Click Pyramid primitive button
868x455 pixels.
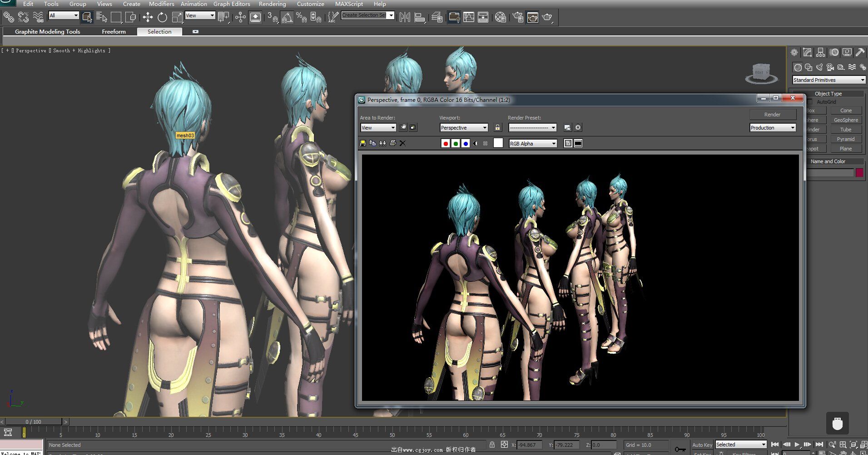click(x=846, y=139)
